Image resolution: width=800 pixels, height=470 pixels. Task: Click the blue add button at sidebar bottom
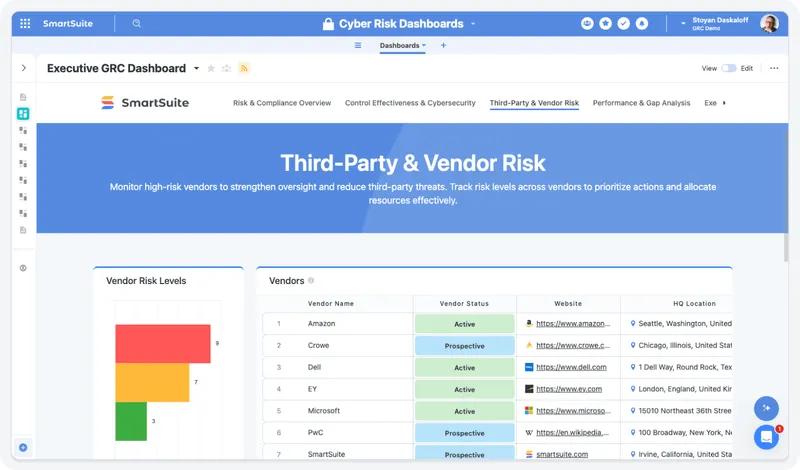click(x=23, y=448)
